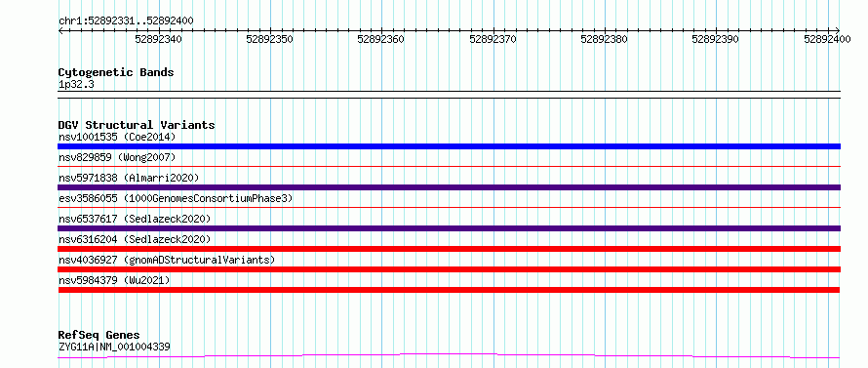This screenshot has height=368, width=868.
Task: Open the Cytogenetic Bands track title
Action: pyautogui.click(x=116, y=72)
